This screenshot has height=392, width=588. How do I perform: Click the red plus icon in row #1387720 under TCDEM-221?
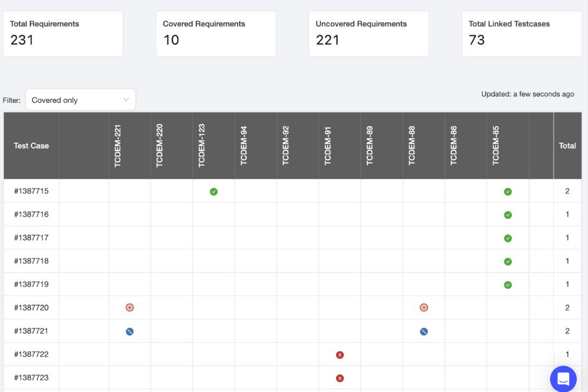pos(129,307)
